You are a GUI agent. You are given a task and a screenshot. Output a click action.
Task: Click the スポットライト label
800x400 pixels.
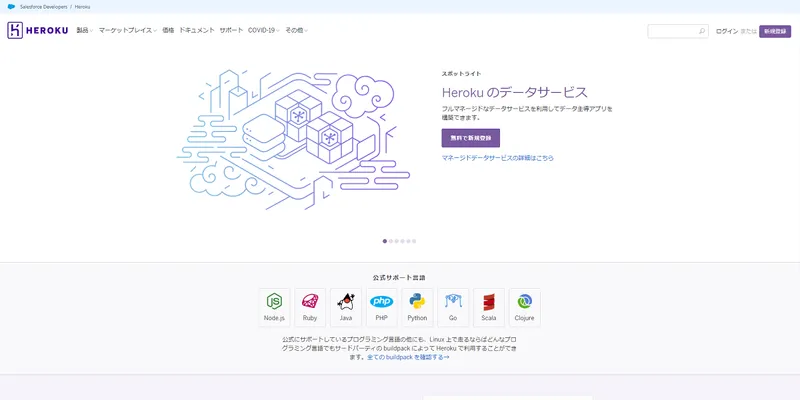pyautogui.click(x=461, y=74)
